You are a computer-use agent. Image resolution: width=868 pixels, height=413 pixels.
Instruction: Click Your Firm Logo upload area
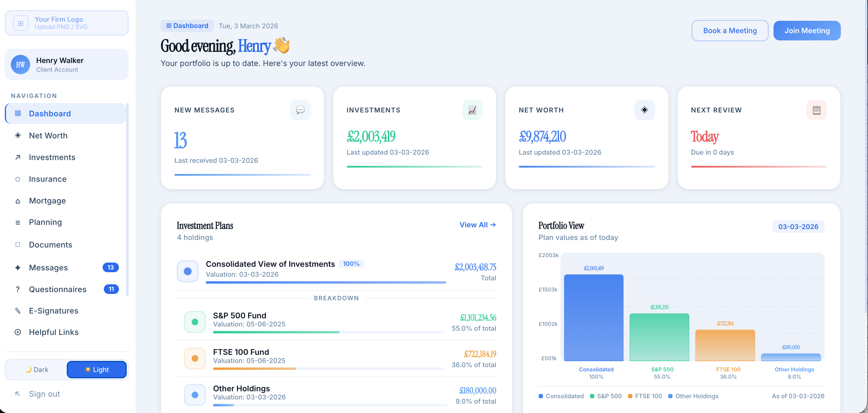67,23
